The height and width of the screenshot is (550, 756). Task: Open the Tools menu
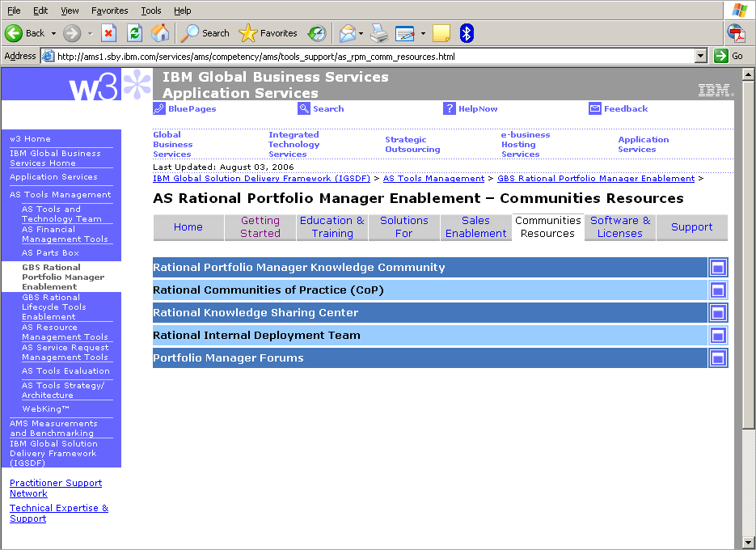151,11
